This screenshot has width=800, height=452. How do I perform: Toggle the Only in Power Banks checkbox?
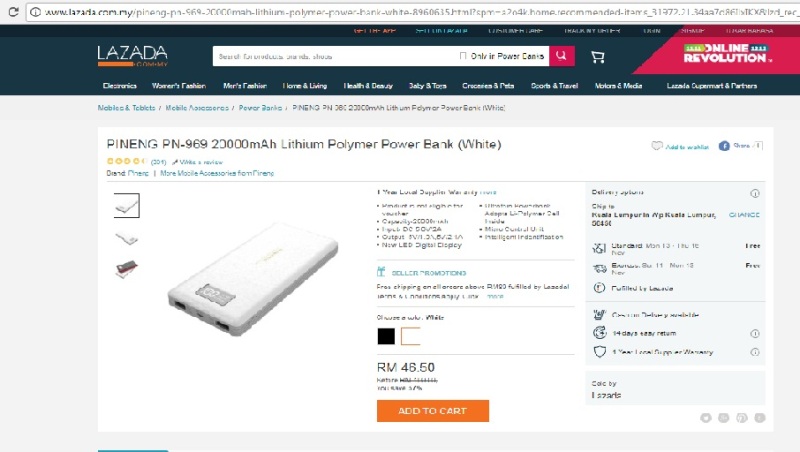click(x=463, y=56)
